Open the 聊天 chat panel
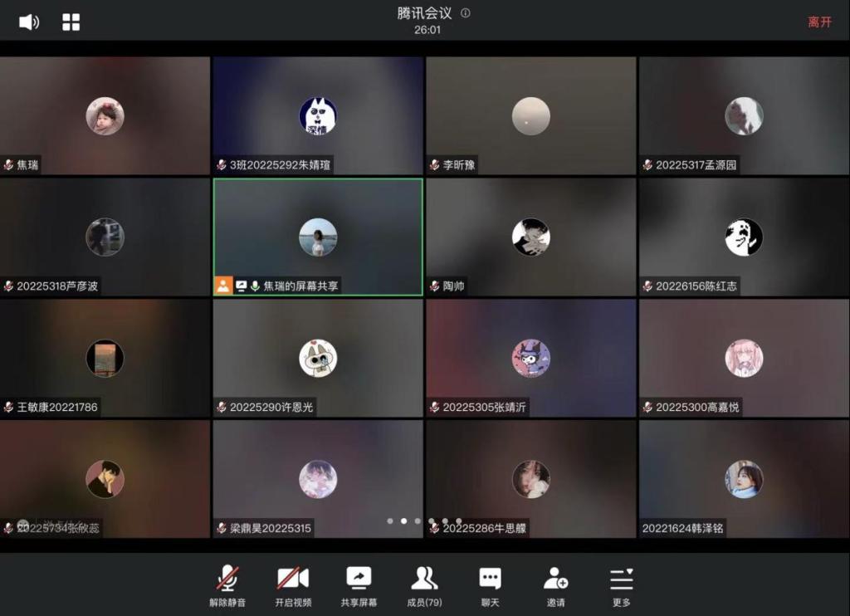This screenshot has height=616, width=850. [490, 579]
